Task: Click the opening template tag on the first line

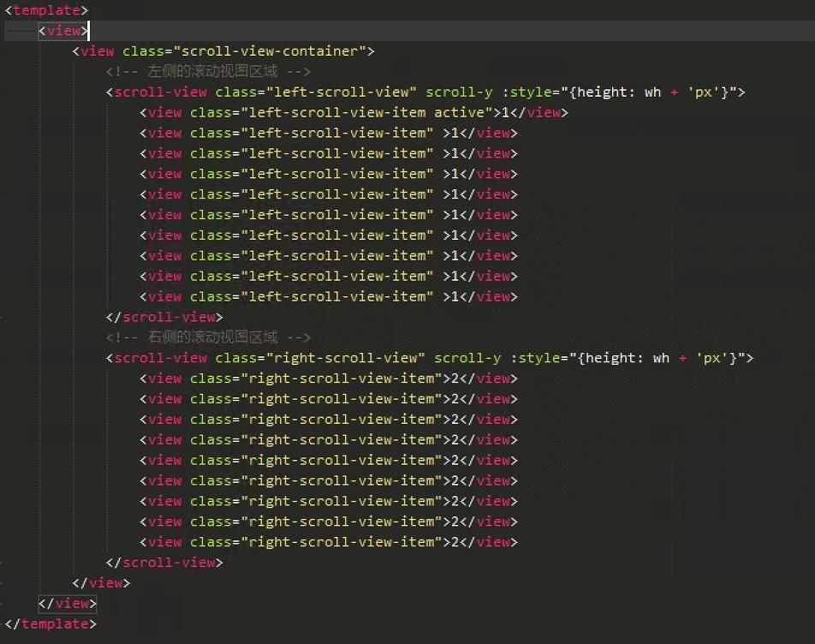Action: point(46,9)
